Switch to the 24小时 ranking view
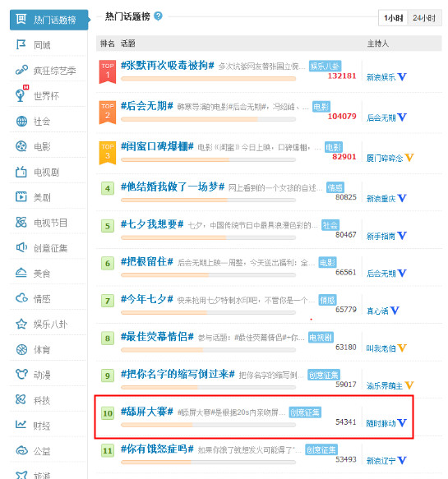This screenshot has height=479, width=448. pos(424,18)
